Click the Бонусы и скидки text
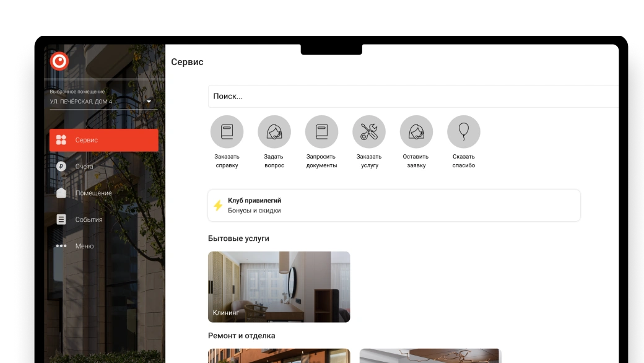644x363 pixels. pyautogui.click(x=254, y=211)
